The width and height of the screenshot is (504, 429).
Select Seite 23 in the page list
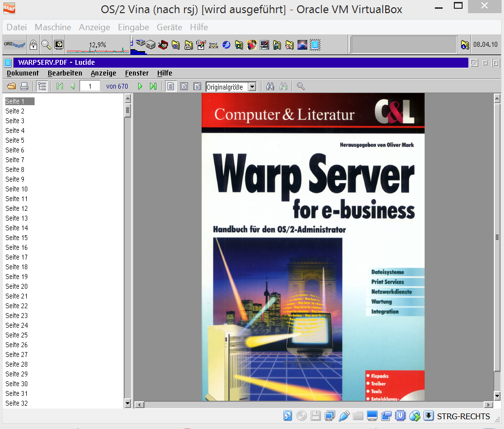[x=17, y=316]
